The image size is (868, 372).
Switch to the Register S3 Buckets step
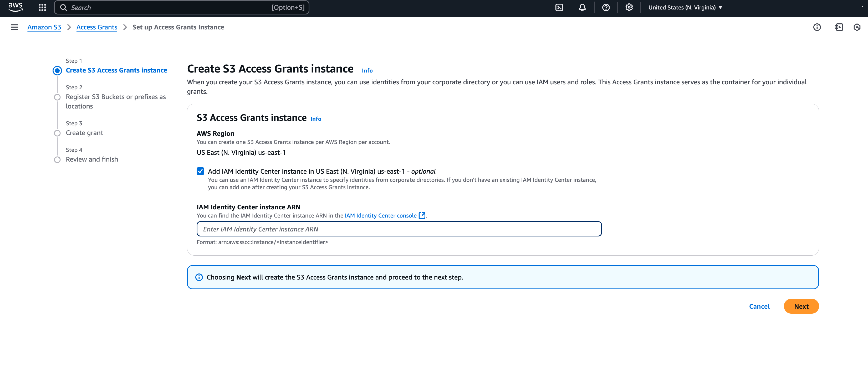click(116, 101)
